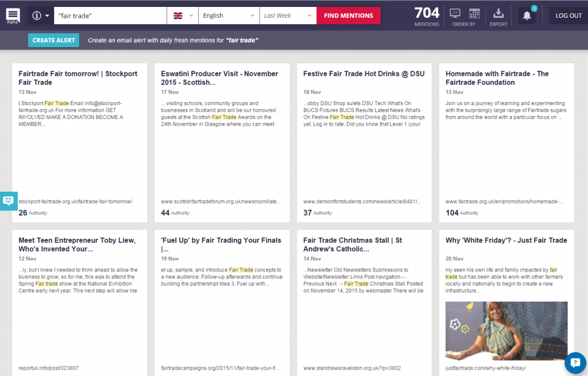Viewport: 588px width, 376px height.
Task: Open 'Festive Fair Trade Hot Drinks @ DSU' title
Action: pyautogui.click(x=363, y=73)
